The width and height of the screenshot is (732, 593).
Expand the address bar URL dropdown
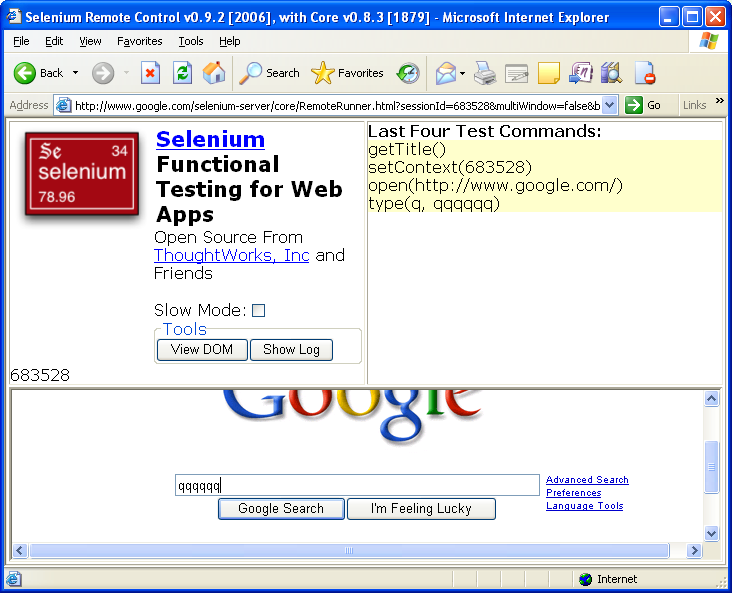[609, 105]
